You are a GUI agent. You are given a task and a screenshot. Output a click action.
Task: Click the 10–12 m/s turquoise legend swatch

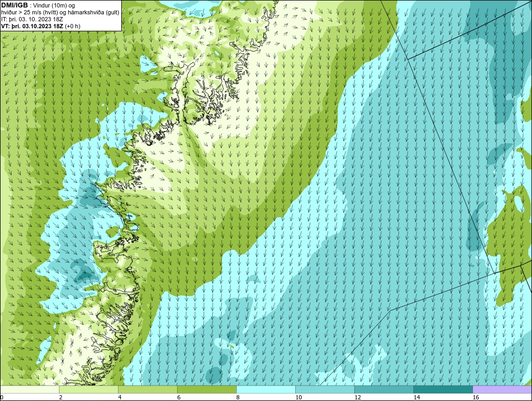click(x=325, y=389)
